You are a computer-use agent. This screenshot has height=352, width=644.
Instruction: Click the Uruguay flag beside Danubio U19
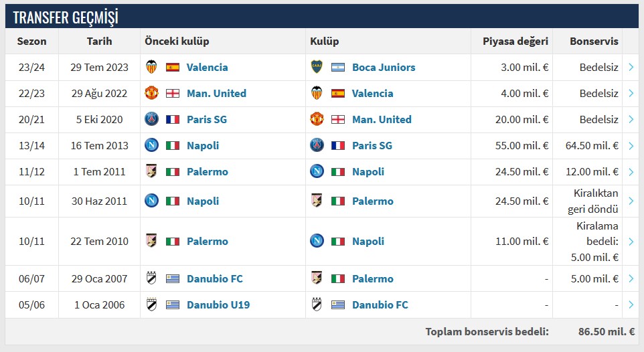pos(173,304)
